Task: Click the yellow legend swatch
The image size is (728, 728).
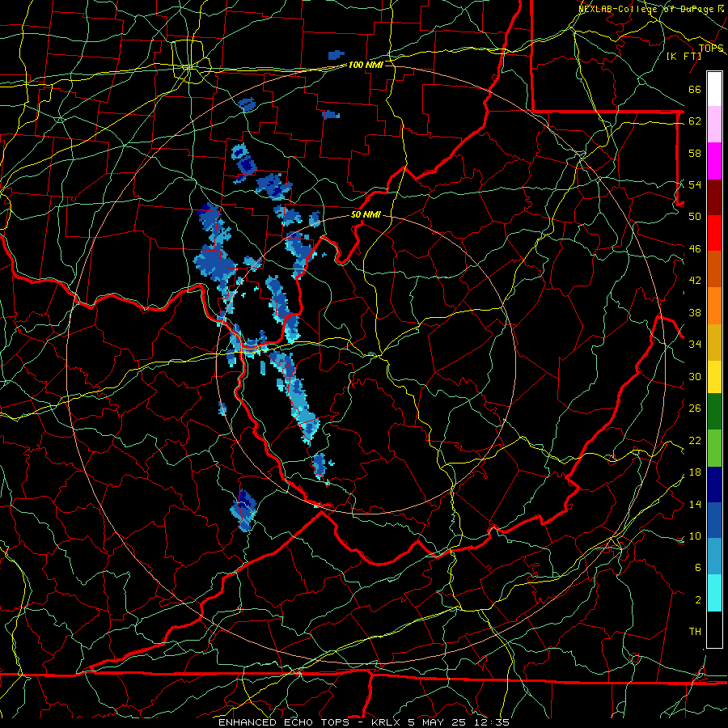Action: (714, 376)
